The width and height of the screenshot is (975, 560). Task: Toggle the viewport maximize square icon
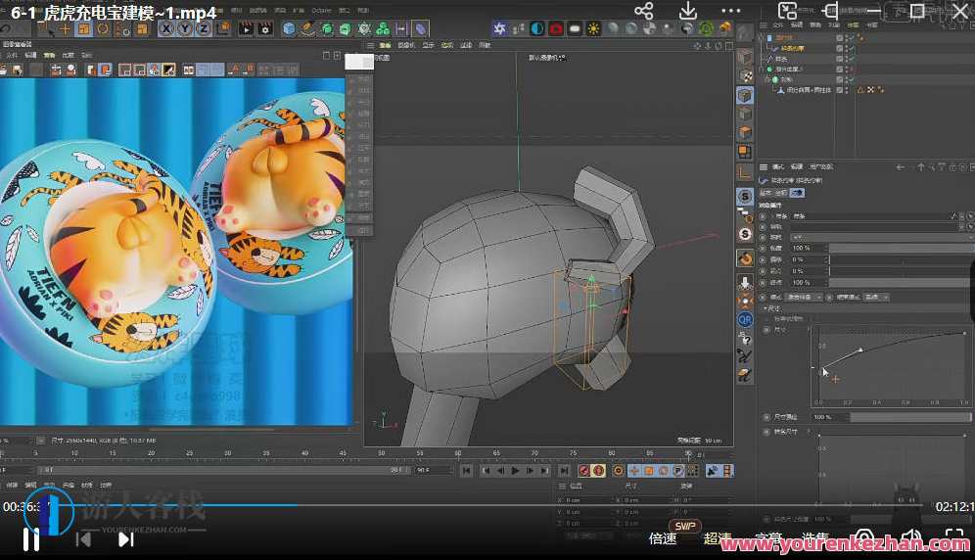click(x=728, y=45)
